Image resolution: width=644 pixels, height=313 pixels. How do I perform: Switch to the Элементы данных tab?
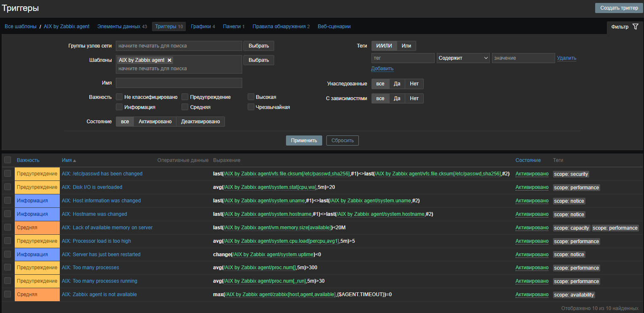119,27
